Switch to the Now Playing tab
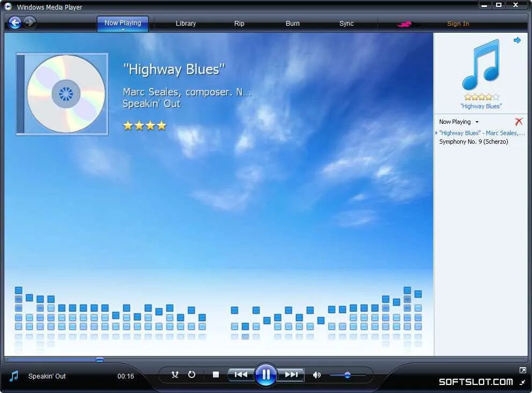Screen dimensions: 532x393 pyautogui.click(x=122, y=23)
